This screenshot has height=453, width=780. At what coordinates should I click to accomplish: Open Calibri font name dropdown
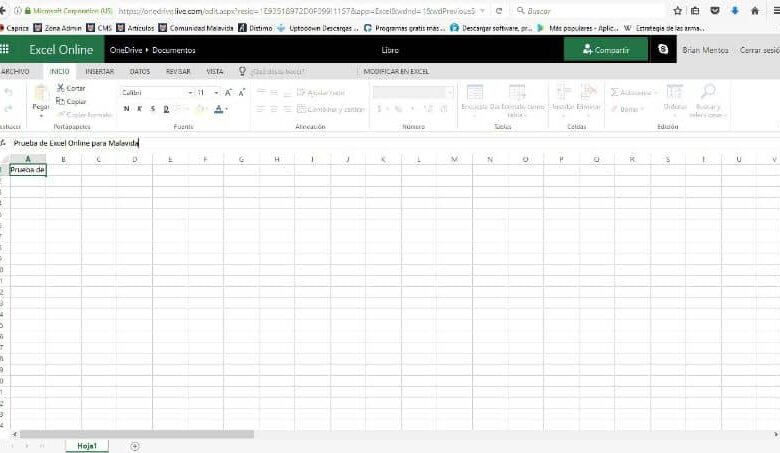click(190, 93)
